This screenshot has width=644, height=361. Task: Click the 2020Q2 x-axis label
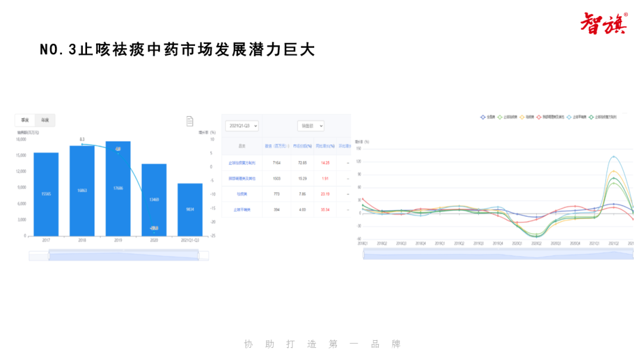click(x=537, y=244)
